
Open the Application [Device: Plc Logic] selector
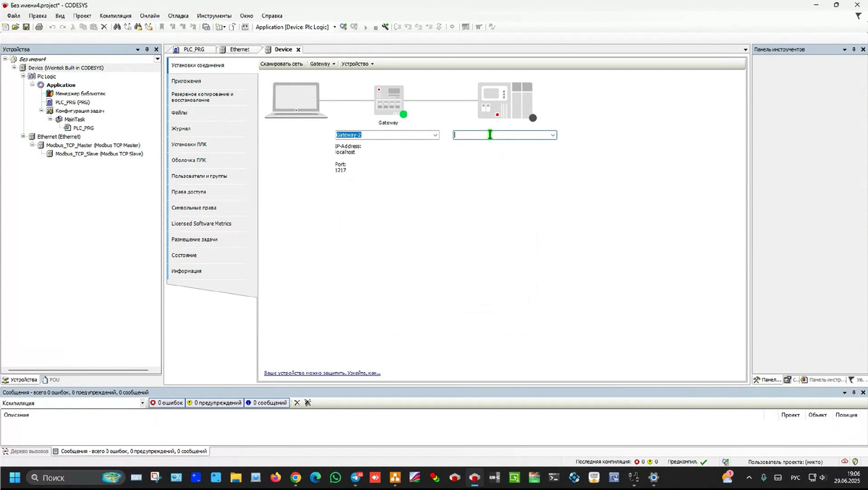[295, 27]
